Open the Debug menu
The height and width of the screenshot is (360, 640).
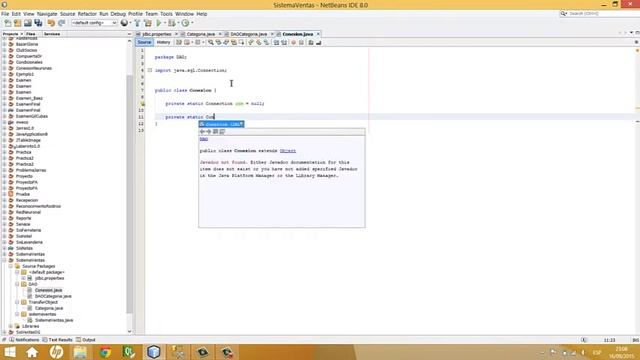click(x=118, y=14)
